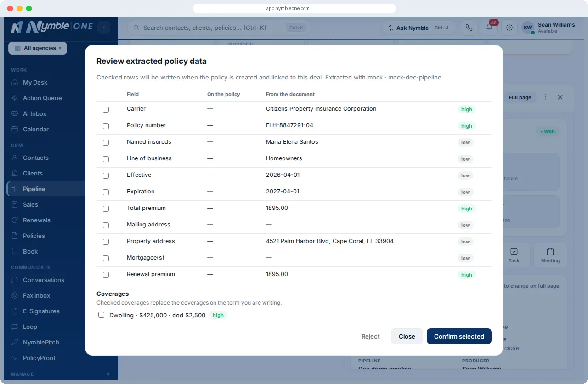
Task: Check the Property address checkbox
Action: click(x=106, y=242)
